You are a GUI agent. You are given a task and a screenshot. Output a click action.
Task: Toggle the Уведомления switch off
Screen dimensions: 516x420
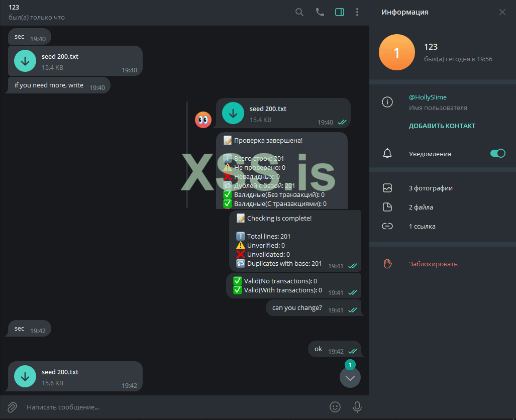[497, 153]
